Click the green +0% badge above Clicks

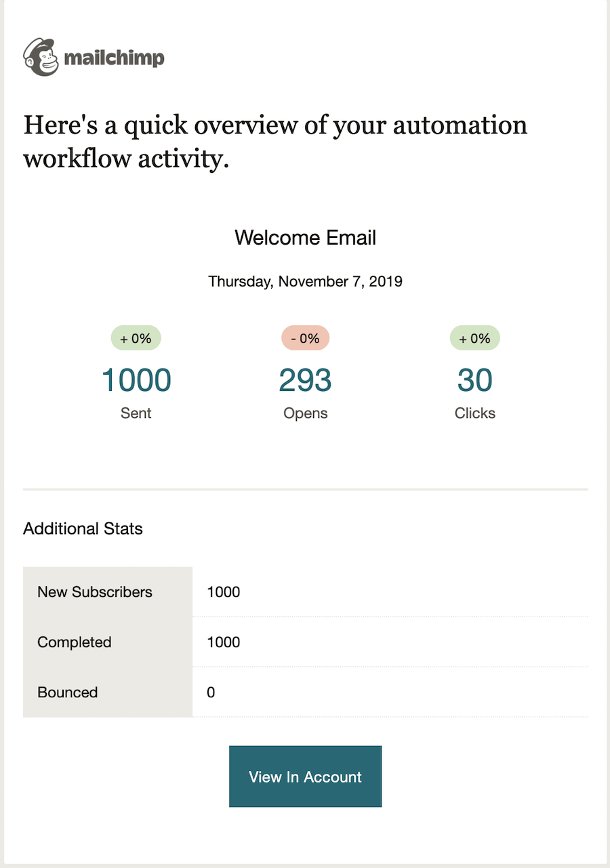pos(474,337)
